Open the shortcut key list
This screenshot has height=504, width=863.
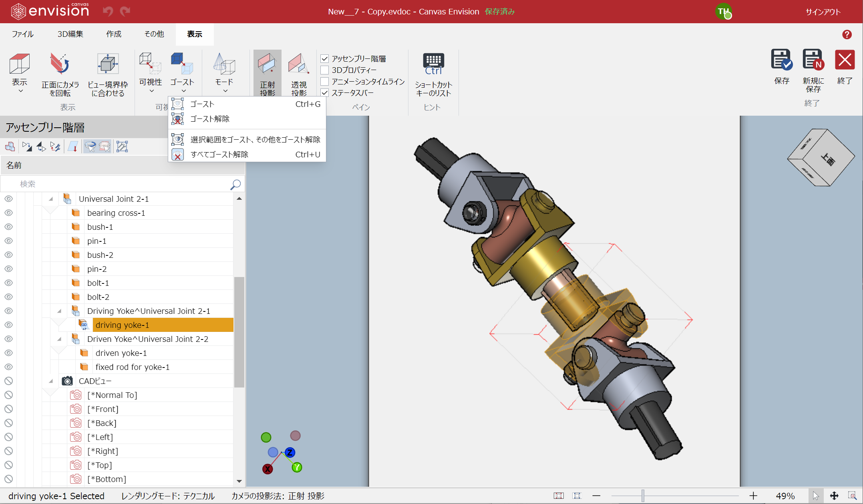click(x=433, y=74)
